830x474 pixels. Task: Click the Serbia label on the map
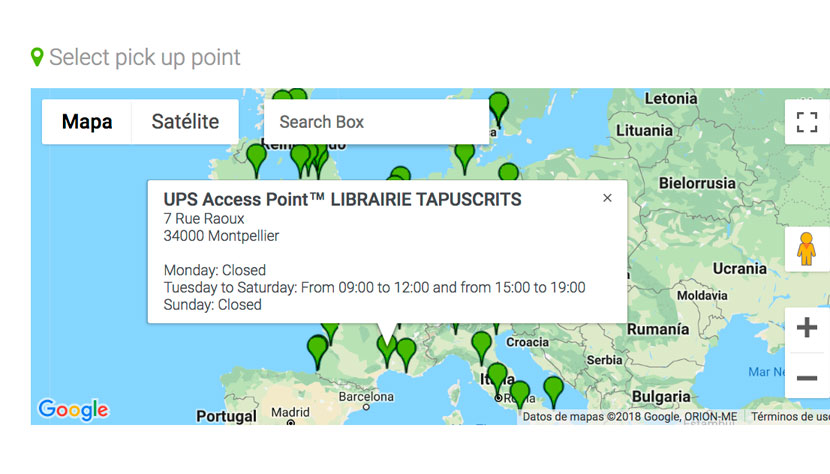(604, 360)
